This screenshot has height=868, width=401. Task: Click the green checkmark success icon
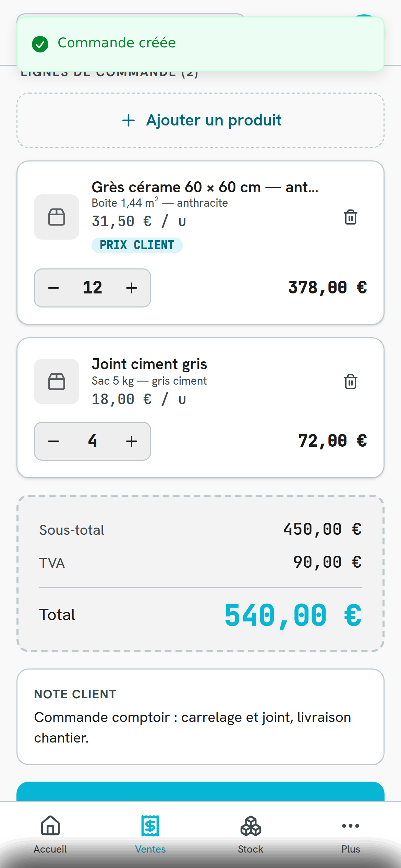(x=40, y=44)
